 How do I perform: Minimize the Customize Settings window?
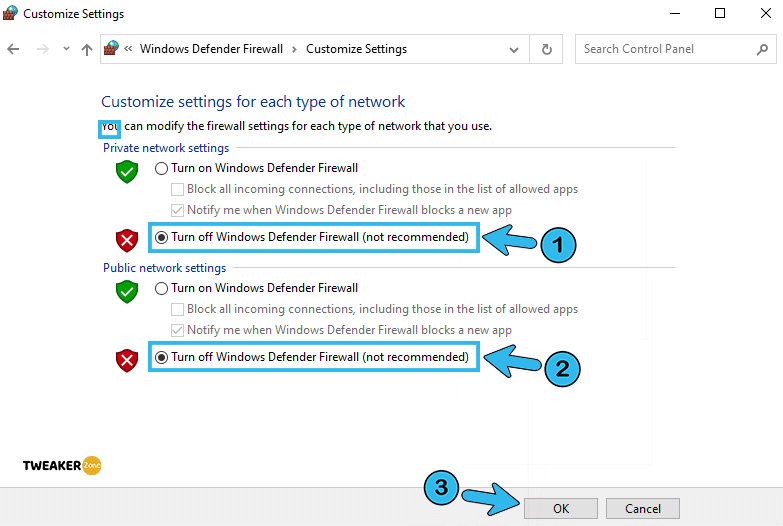coord(675,13)
